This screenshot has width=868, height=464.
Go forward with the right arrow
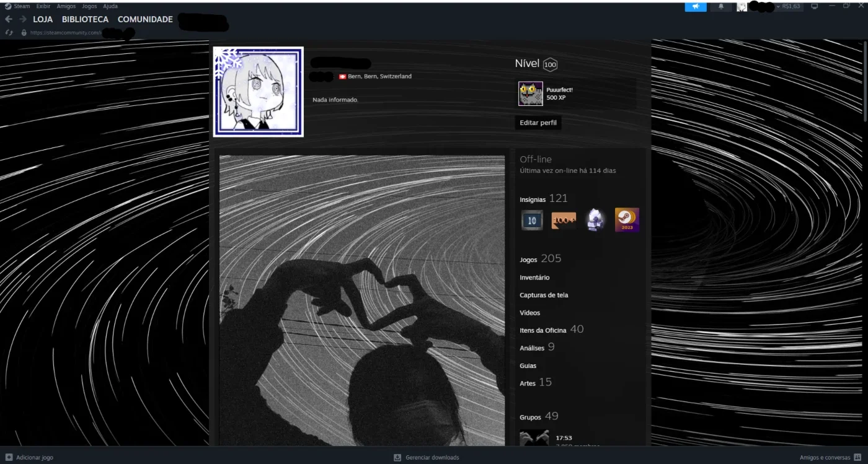[x=23, y=19]
